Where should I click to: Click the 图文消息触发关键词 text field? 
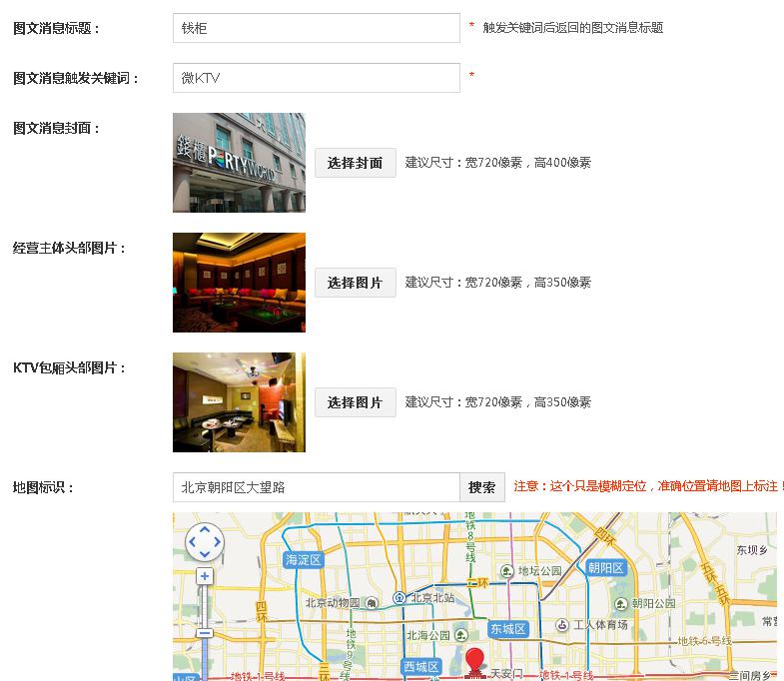[316, 78]
